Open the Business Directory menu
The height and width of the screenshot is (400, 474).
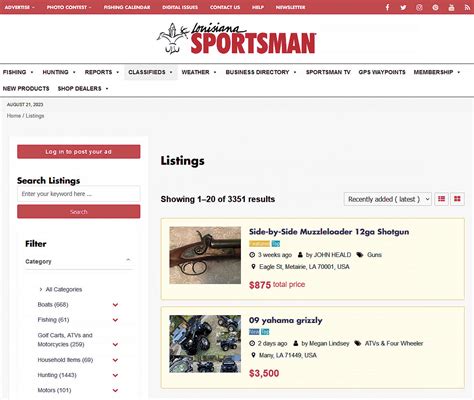(x=261, y=72)
